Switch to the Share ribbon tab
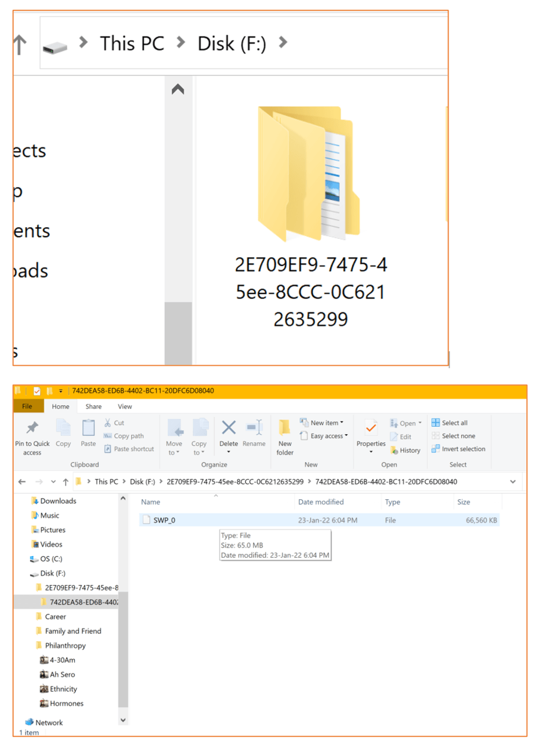This screenshot has height=756, width=557. (93, 406)
